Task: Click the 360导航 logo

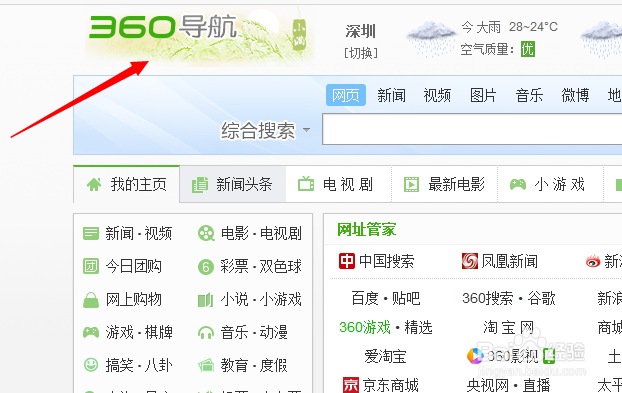Action: tap(163, 27)
